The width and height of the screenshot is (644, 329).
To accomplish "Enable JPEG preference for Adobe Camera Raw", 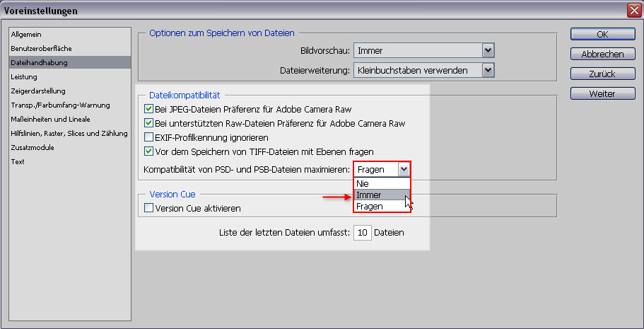I will pyautogui.click(x=148, y=109).
